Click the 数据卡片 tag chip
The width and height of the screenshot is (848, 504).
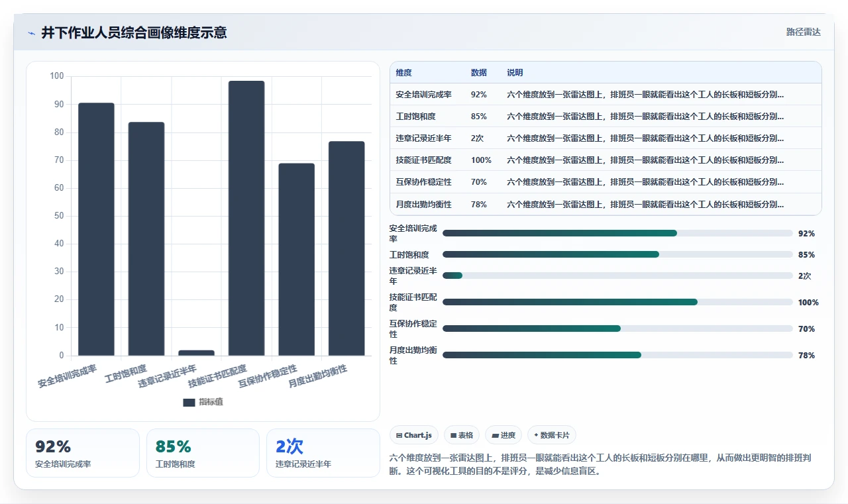[552, 435]
